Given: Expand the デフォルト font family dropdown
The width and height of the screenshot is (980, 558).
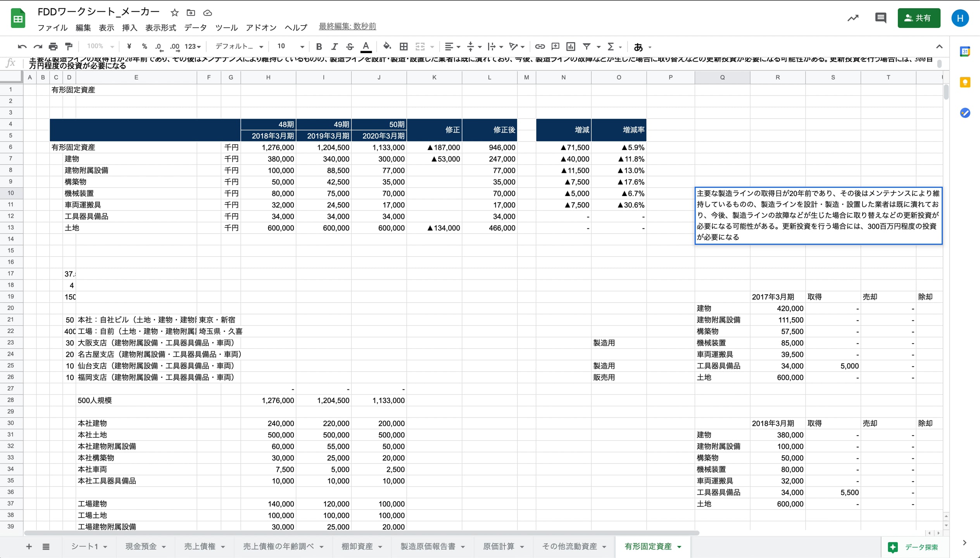Looking at the screenshot, I should point(239,46).
